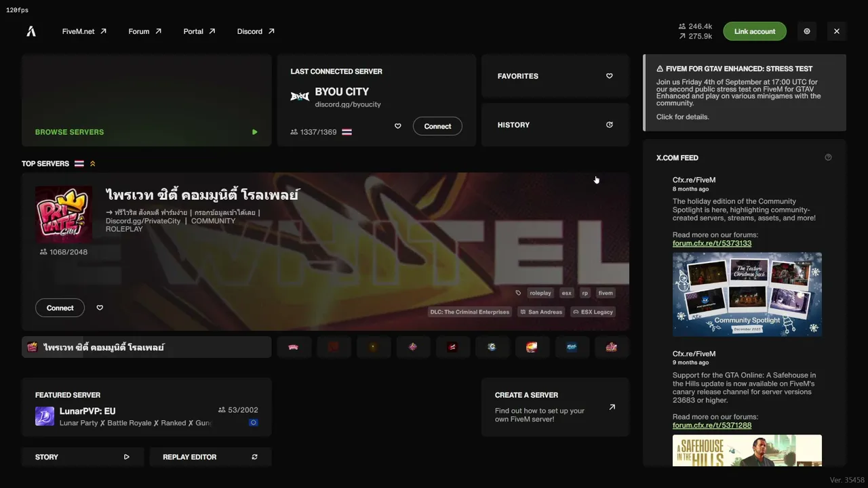Open the Community Spotlight feed image
Viewport: 868px width, 488px height.
tap(747, 295)
